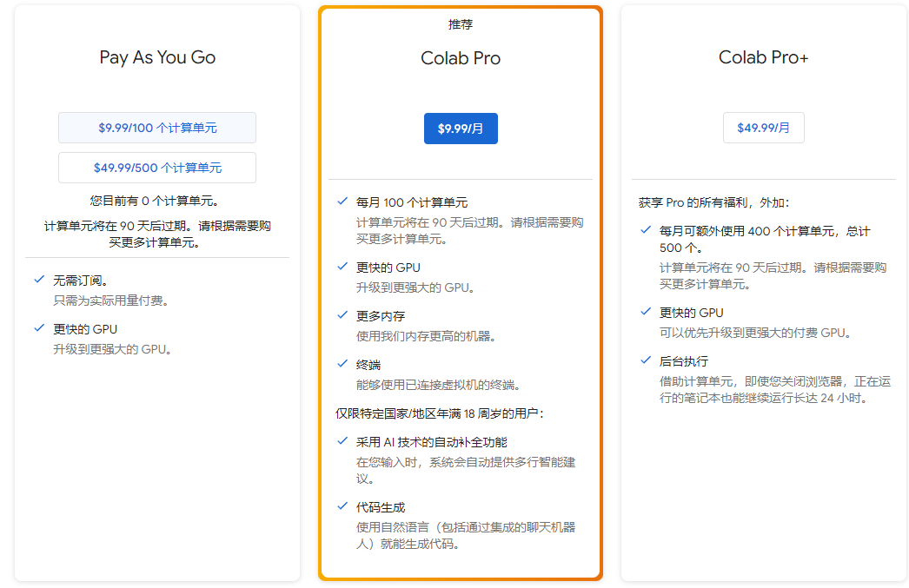Click checkmark next to 每月可额外使用 400 个计算单元
Image resolution: width=909 pixels, height=588 pixels.
pos(646,230)
